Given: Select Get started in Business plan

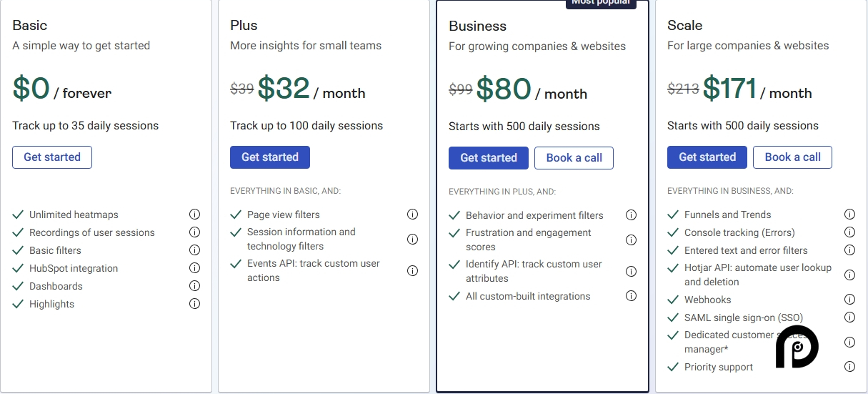Looking at the screenshot, I should click(x=489, y=158).
